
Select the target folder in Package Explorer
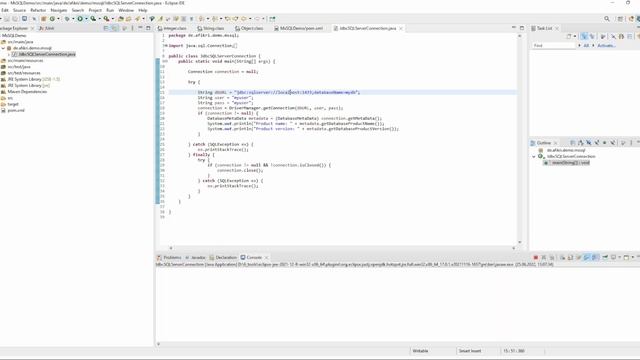coord(10,104)
